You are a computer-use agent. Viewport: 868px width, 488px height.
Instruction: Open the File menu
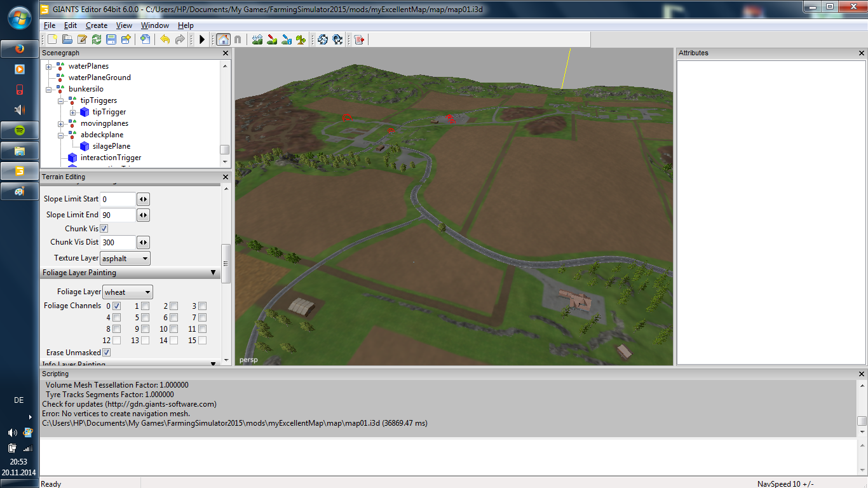pyautogui.click(x=49, y=25)
